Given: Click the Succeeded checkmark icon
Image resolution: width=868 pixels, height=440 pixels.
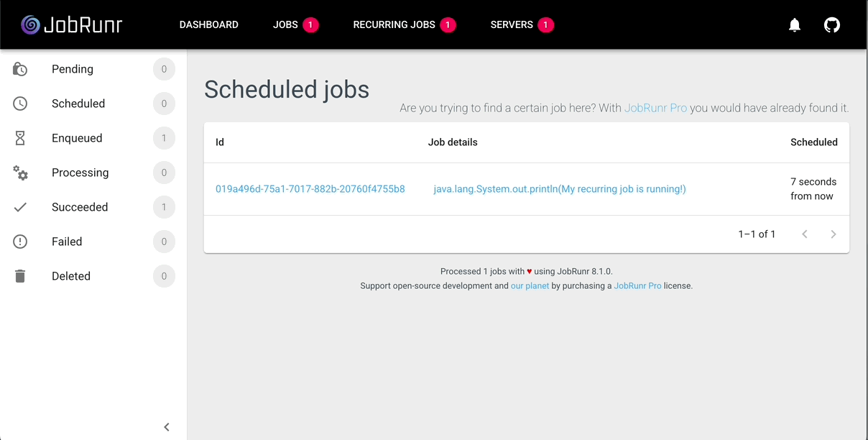Looking at the screenshot, I should pos(20,207).
